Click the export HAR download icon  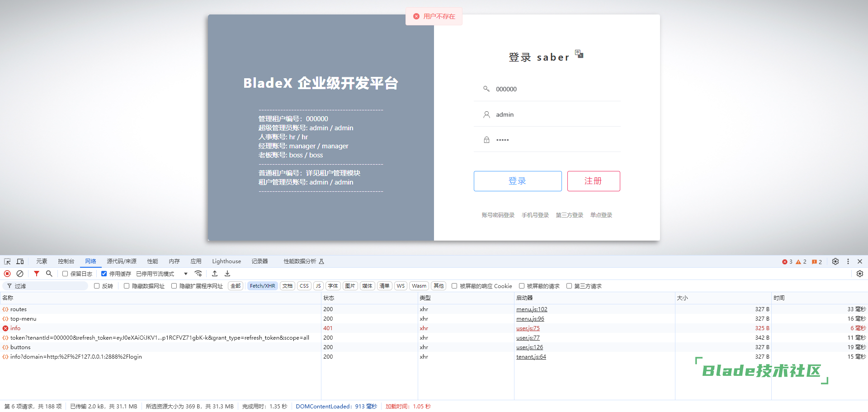pos(227,274)
